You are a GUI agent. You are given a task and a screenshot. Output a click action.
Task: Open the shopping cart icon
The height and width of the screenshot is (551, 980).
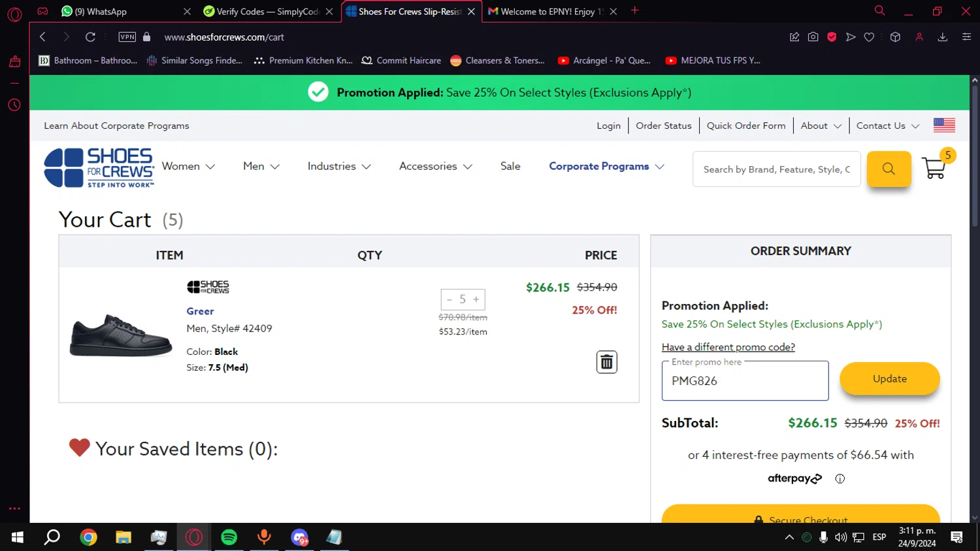coord(934,167)
